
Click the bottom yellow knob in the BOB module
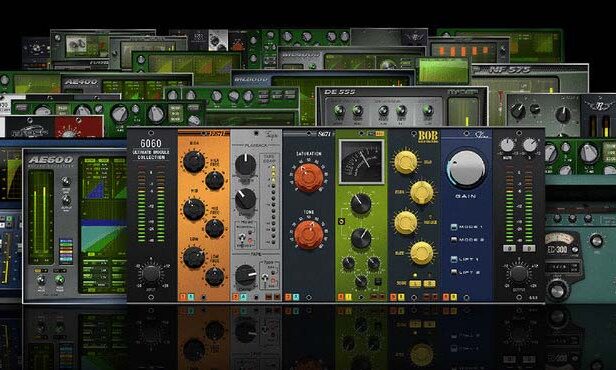point(422,253)
